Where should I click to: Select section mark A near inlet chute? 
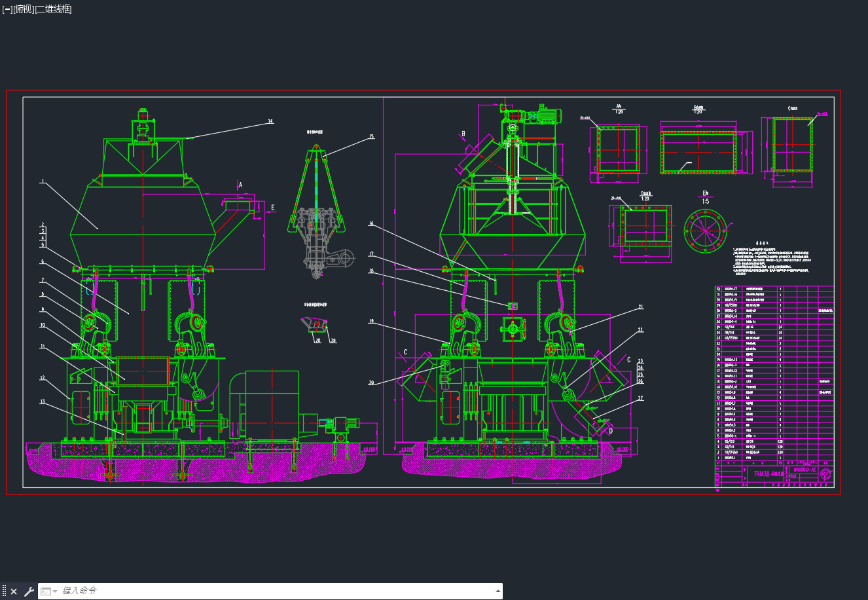pyautogui.click(x=240, y=185)
